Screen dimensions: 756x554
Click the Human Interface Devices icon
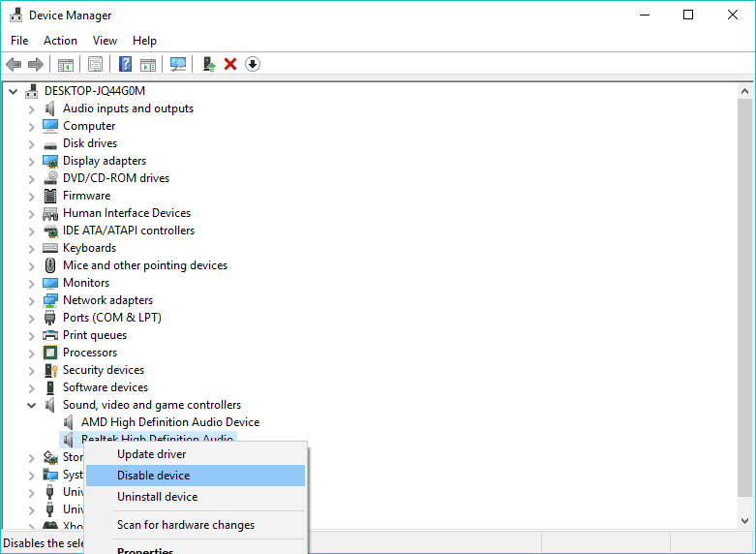50,213
